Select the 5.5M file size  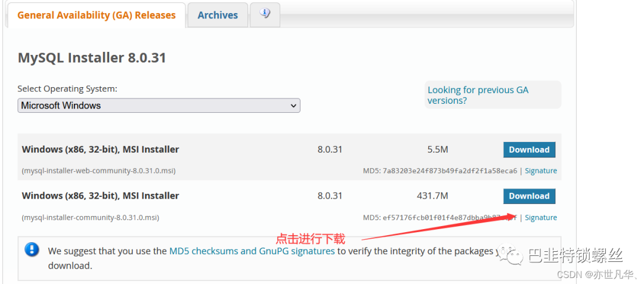point(438,150)
